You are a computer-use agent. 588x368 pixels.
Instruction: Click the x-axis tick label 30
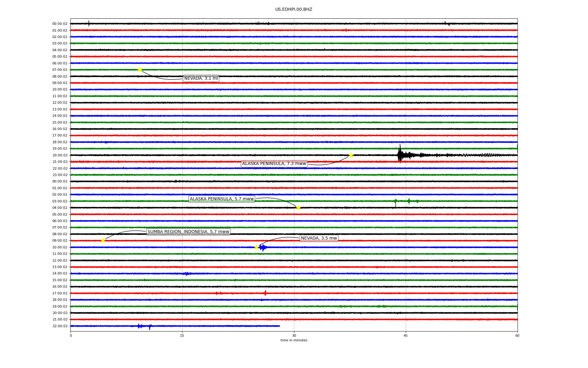294,335
